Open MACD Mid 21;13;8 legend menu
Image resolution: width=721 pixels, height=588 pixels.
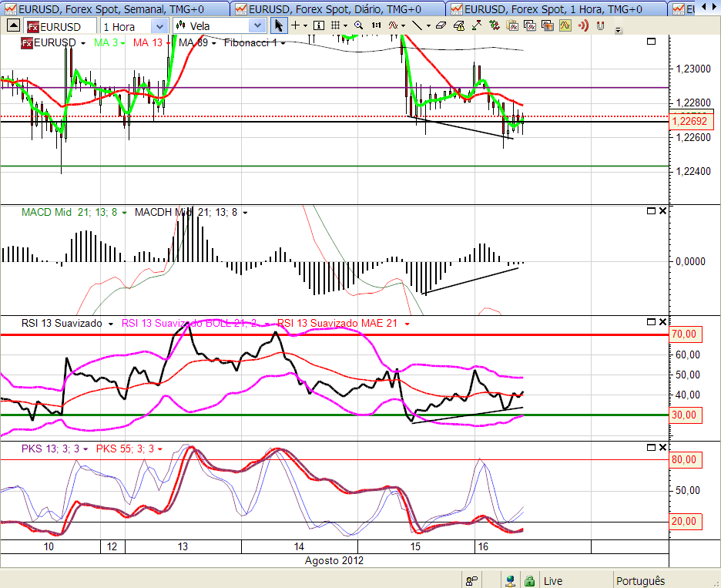pos(124,213)
